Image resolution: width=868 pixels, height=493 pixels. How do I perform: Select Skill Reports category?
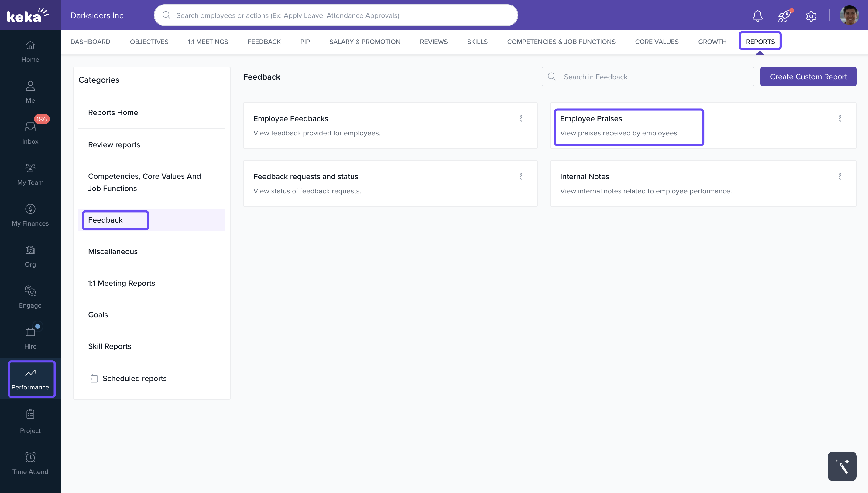[x=109, y=346]
